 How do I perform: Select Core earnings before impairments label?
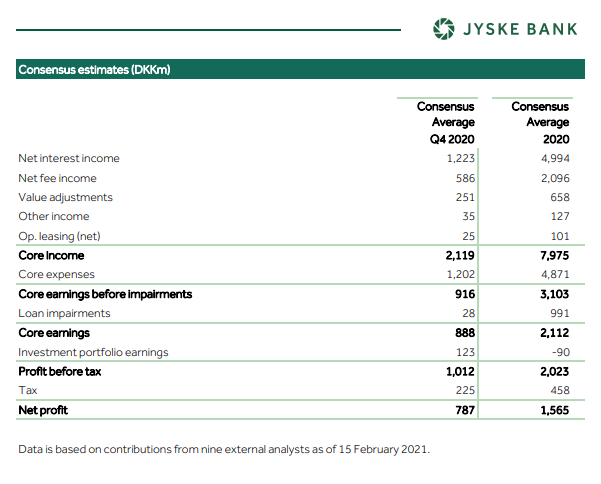pos(105,294)
